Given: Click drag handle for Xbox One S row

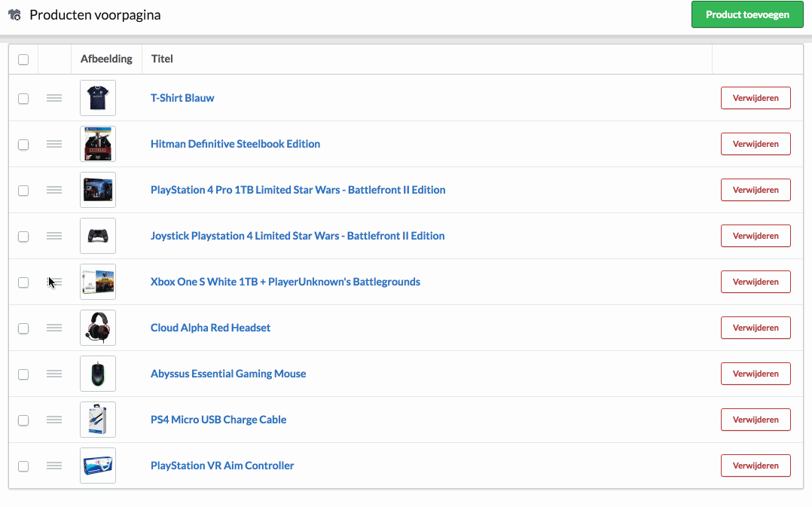Looking at the screenshot, I should point(54,282).
